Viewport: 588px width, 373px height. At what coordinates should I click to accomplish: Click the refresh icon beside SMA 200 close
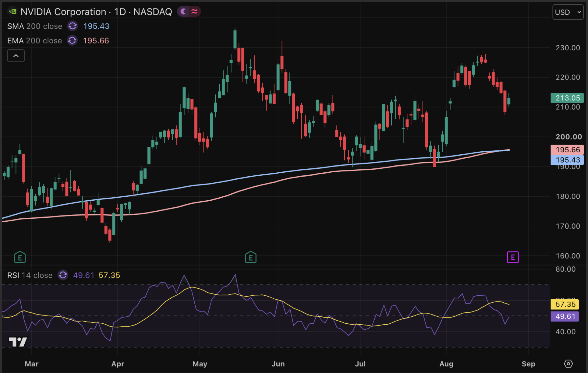[73, 26]
